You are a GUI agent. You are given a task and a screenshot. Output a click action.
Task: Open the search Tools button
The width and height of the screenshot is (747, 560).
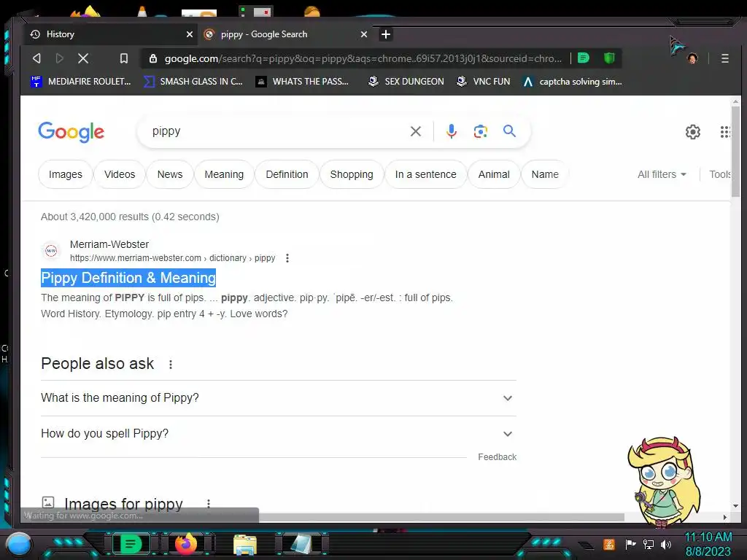[x=719, y=174]
